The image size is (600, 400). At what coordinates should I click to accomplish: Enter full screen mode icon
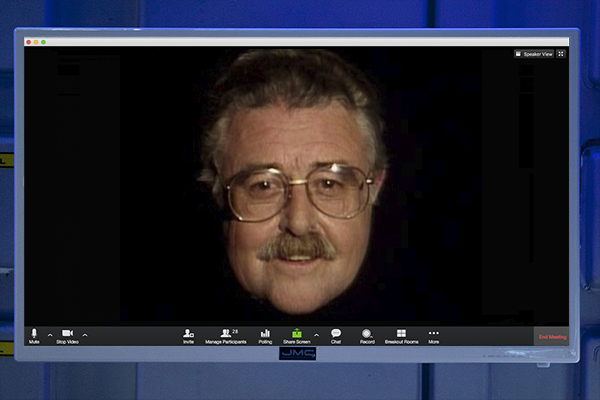click(561, 54)
